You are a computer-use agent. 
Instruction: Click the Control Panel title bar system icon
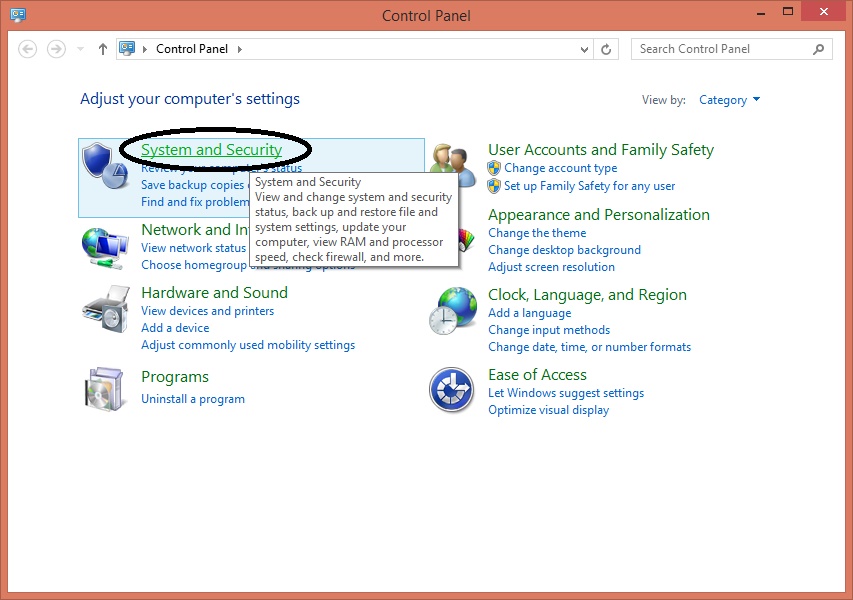pos(18,14)
